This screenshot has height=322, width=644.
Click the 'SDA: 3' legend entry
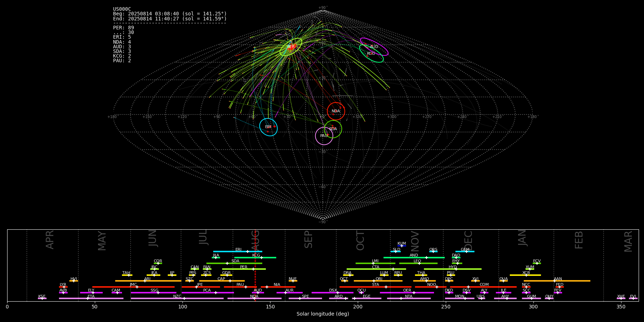(x=122, y=51)
